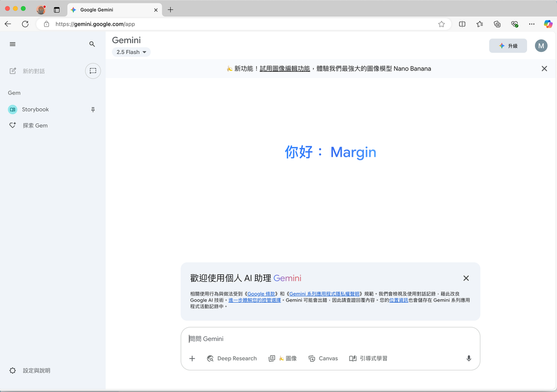Click the microphone voice input icon

pos(469,359)
